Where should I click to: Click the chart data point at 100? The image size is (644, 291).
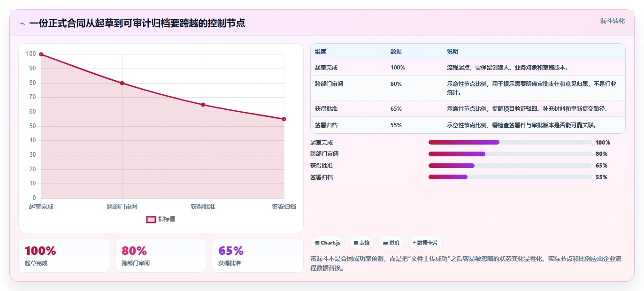pyautogui.click(x=41, y=54)
